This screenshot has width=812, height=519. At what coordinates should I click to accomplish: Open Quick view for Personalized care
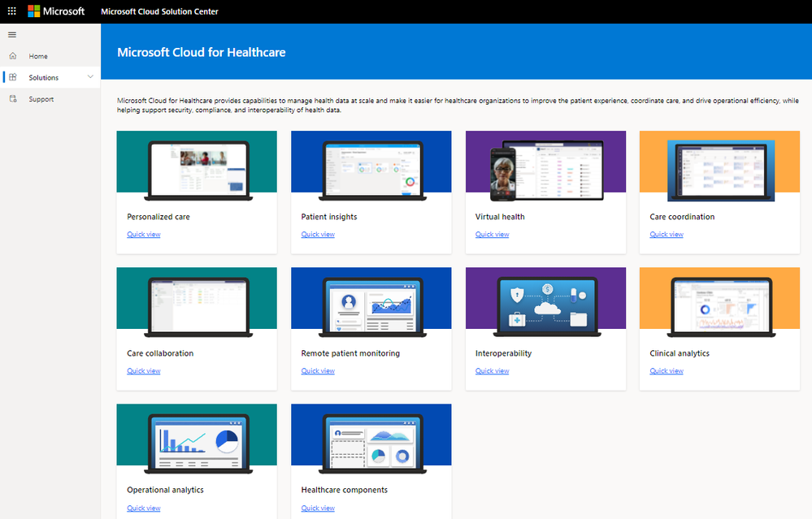click(x=143, y=235)
